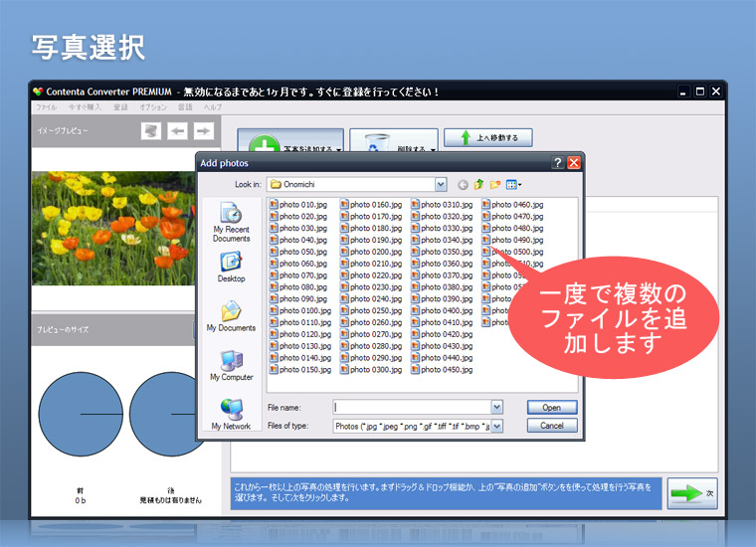Select file photo 030.jpg
756x547 pixels.
[298, 228]
